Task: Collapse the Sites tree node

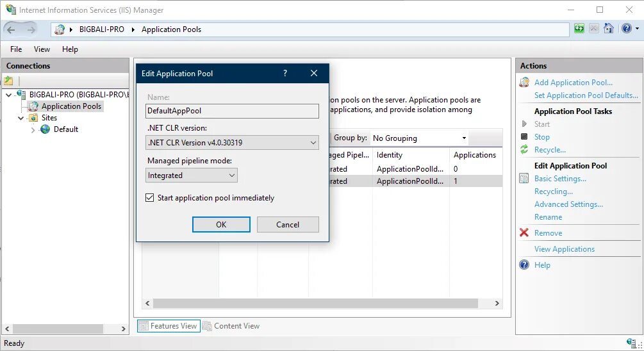Action: (x=21, y=118)
